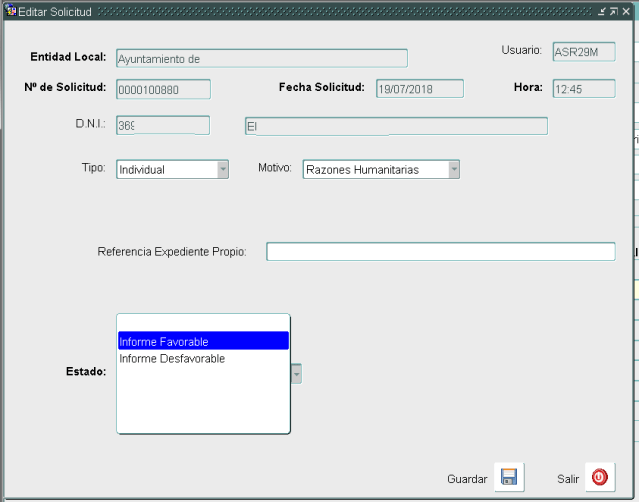Image resolution: width=639 pixels, height=502 pixels.
Task: Click the Guardar floppy disk save icon
Action: pos(508,478)
